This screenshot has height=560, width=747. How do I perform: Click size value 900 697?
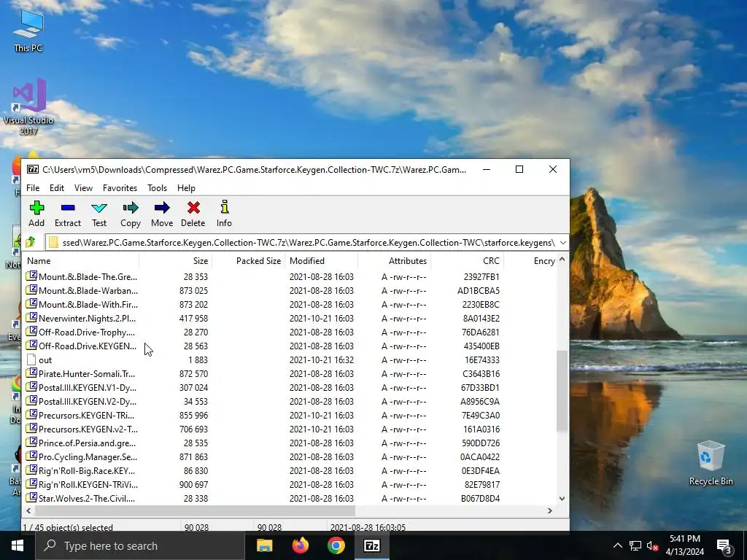click(x=193, y=485)
